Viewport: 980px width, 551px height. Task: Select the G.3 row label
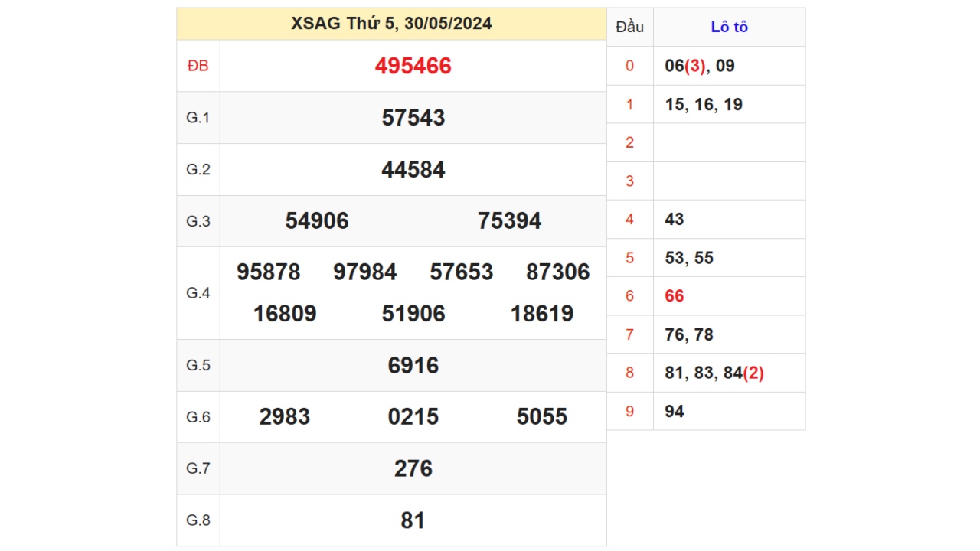[x=198, y=221]
